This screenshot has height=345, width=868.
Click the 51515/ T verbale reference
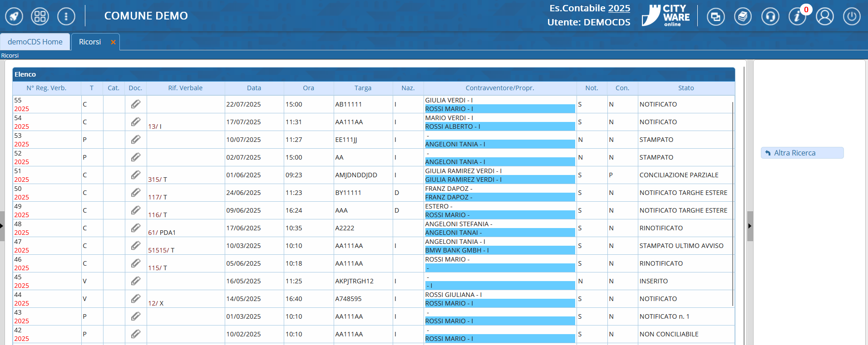161,250
